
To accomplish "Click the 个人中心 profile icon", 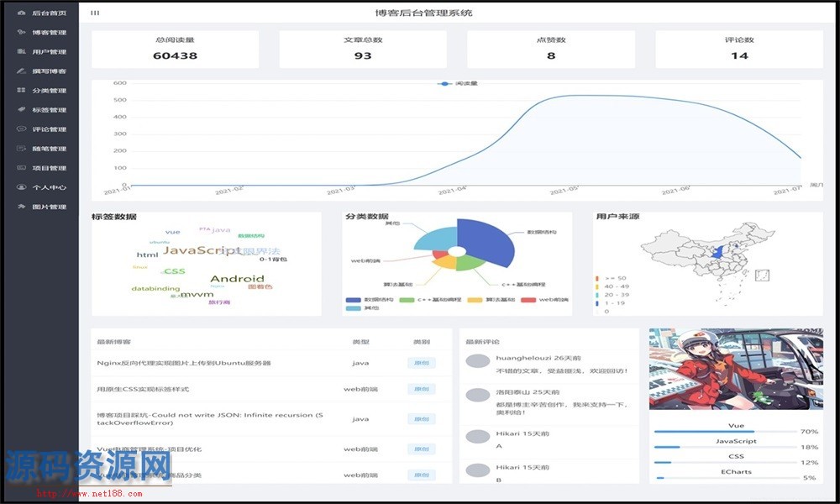I will point(22,187).
